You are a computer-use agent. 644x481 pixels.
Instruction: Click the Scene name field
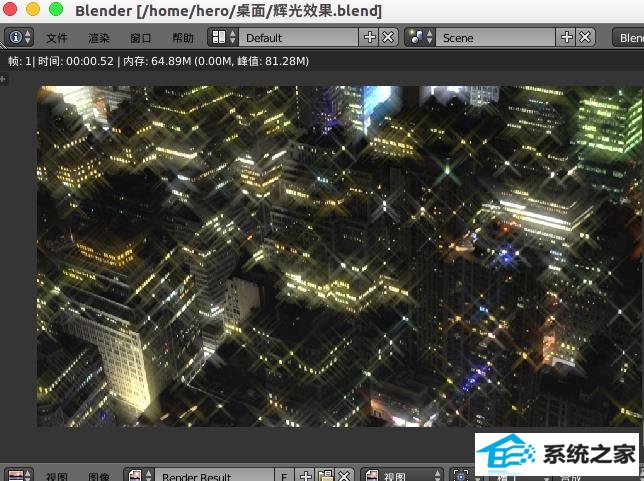point(495,37)
